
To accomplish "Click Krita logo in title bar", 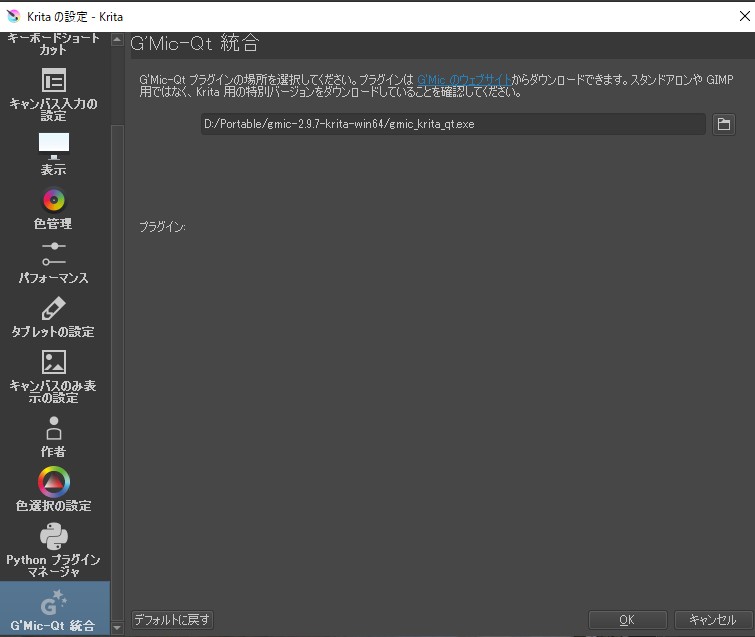I will (x=13, y=16).
